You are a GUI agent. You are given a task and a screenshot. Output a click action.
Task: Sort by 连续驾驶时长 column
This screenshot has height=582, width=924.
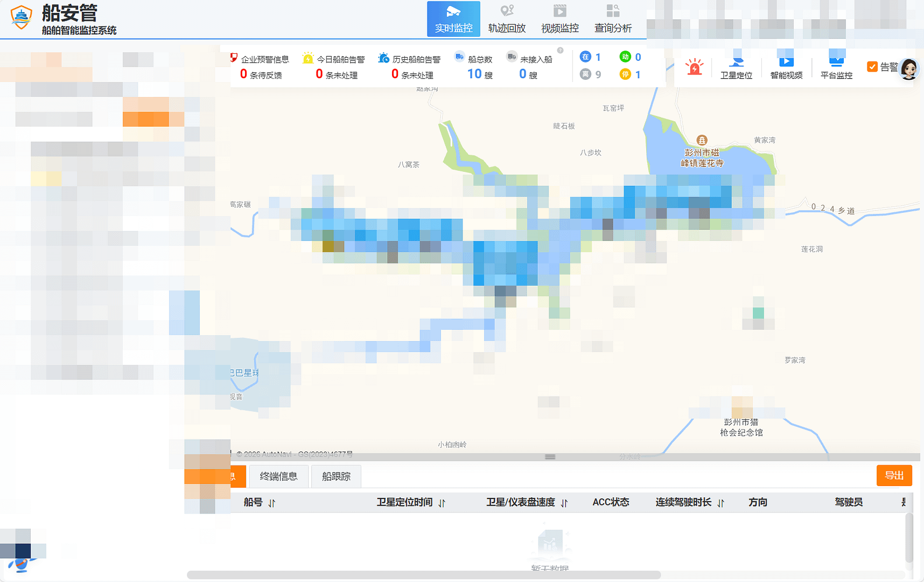[721, 503]
